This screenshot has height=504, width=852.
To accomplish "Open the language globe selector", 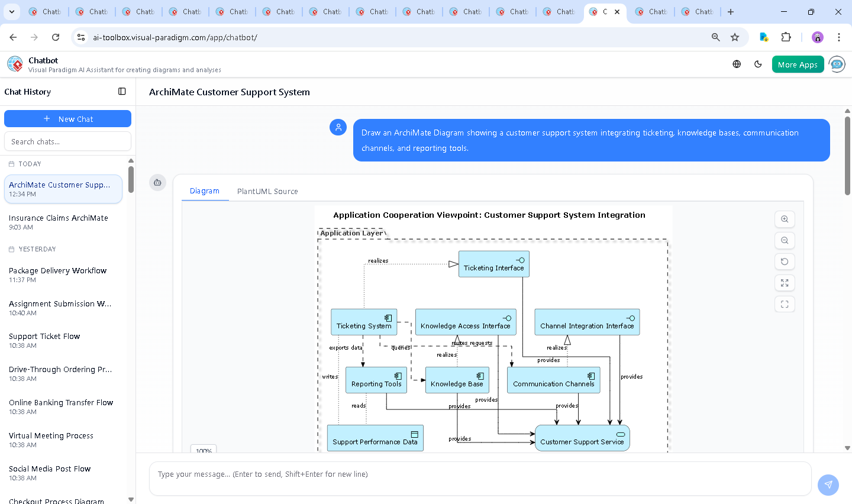I will click(737, 64).
